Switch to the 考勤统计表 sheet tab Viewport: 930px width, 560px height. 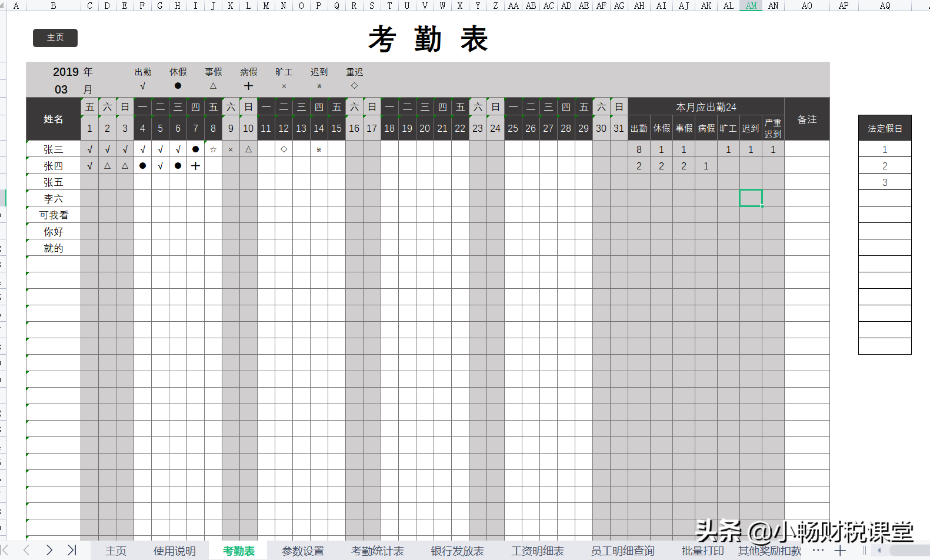click(378, 551)
